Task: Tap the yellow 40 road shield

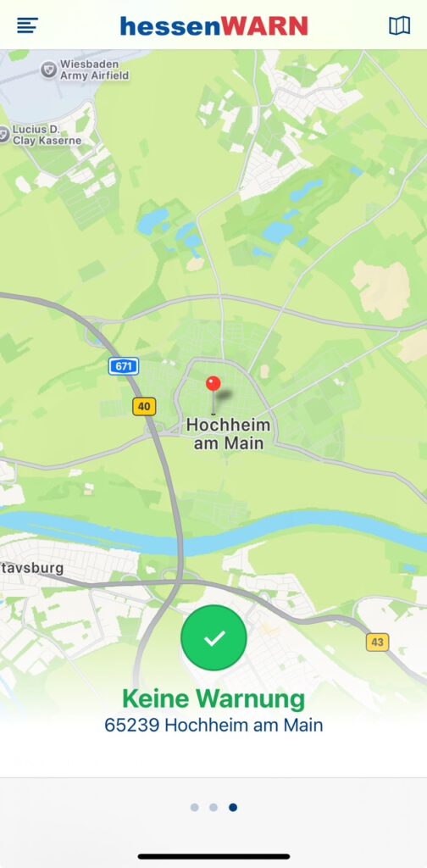Action: (x=144, y=406)
